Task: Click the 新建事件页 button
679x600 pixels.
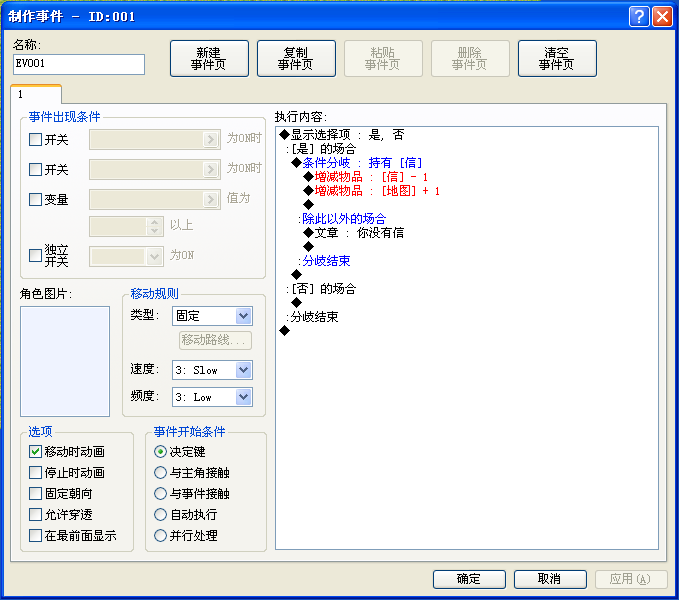Action: 209,59
